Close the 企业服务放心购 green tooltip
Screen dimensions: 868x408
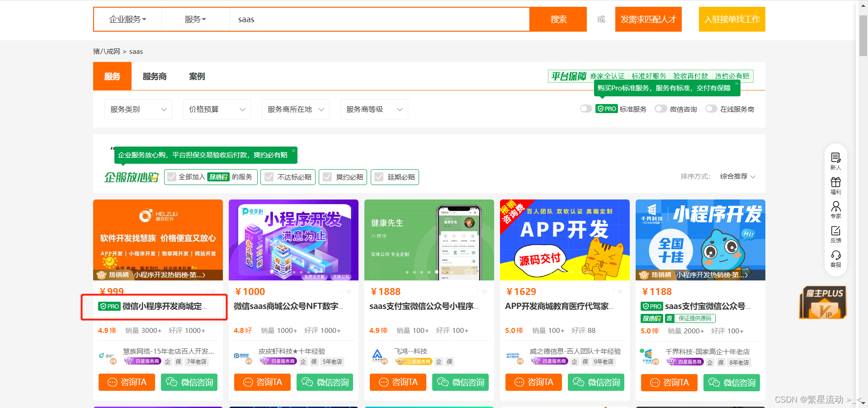tap(293, 151)
